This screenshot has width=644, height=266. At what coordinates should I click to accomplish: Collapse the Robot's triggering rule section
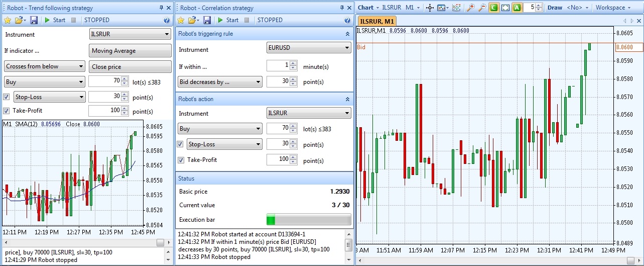[347, 34]
